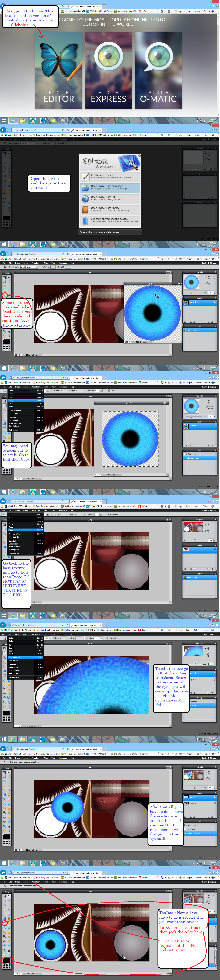
Task: Select Gradient tool in final screenshot toolbox
Action: coord(5,919)
